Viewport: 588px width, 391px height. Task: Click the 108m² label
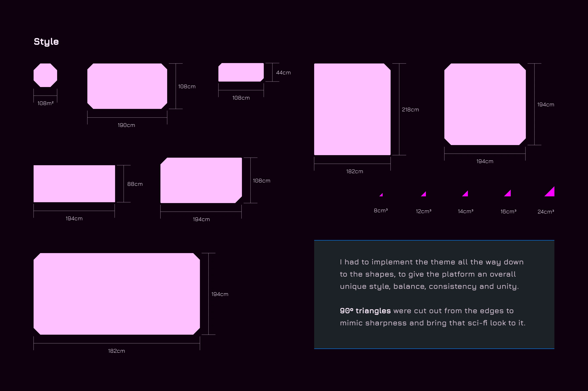point(46,103)
